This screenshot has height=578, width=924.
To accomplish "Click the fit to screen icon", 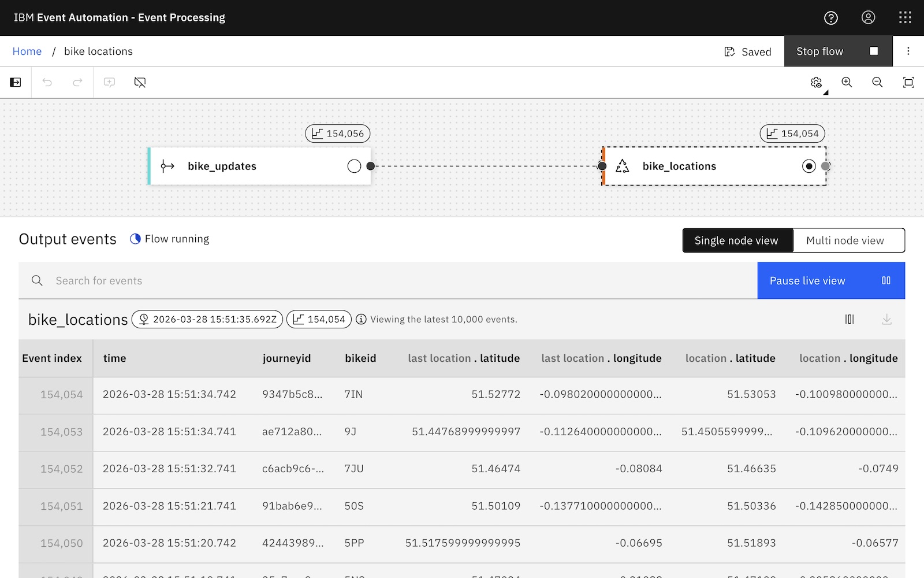I will point(908,83).
